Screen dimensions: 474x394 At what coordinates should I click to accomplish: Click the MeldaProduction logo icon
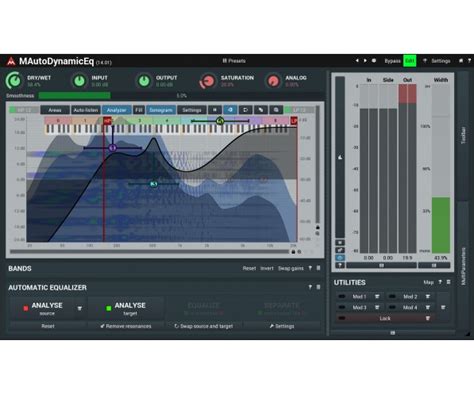[x=11, y=61]
